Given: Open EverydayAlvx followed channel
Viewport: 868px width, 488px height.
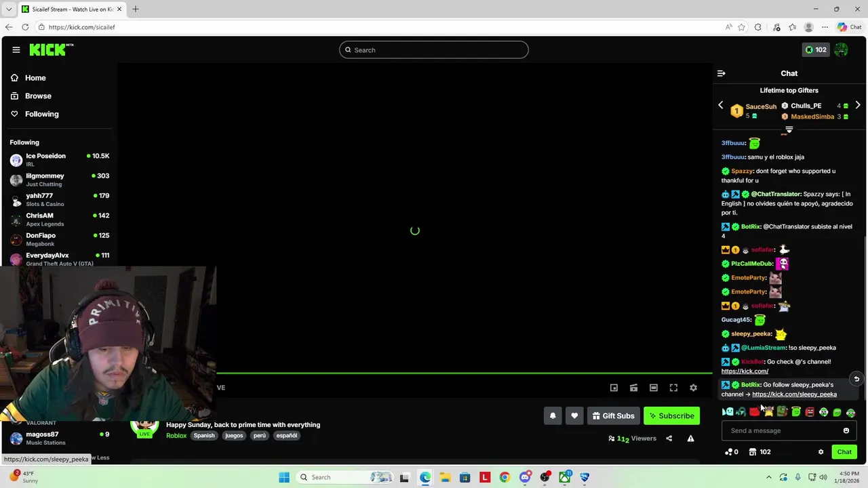Looking at the screenshot, I should point(60,259).
